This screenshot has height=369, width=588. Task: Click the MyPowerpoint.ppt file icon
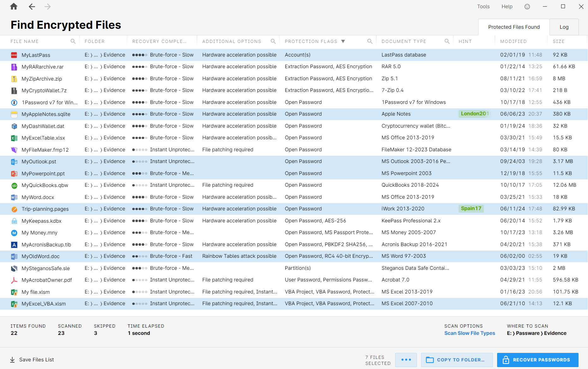click(14, 173)
